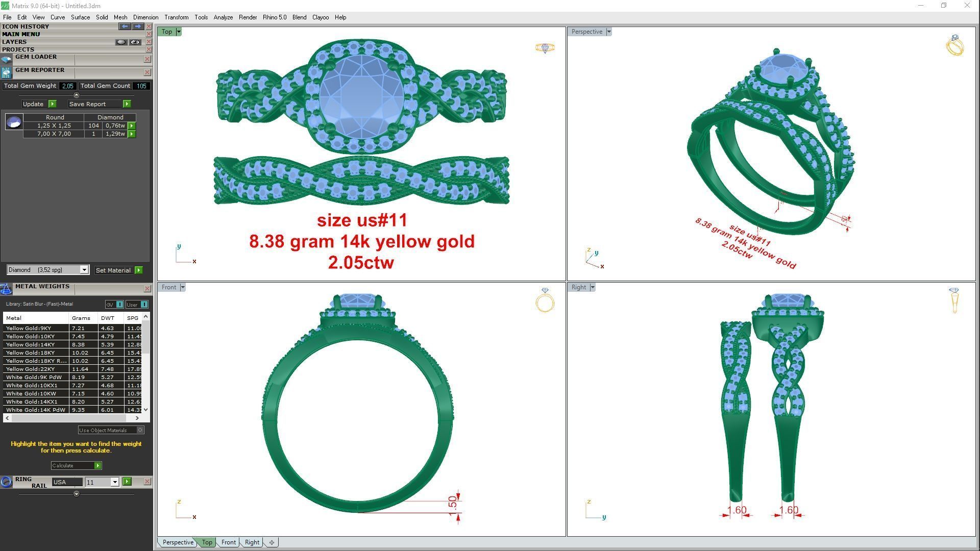Close the Projects panel
The image size is (980, 551).
[149, 49]
